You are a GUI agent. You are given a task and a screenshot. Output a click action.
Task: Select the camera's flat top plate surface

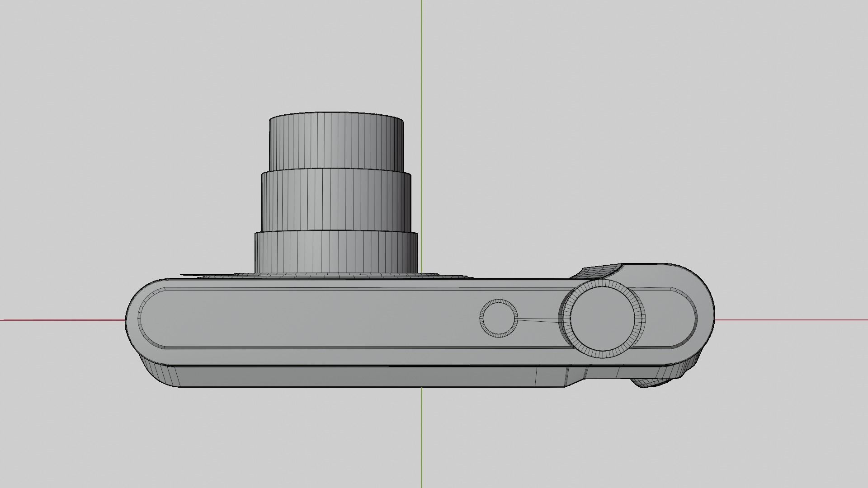pos(316,319)
